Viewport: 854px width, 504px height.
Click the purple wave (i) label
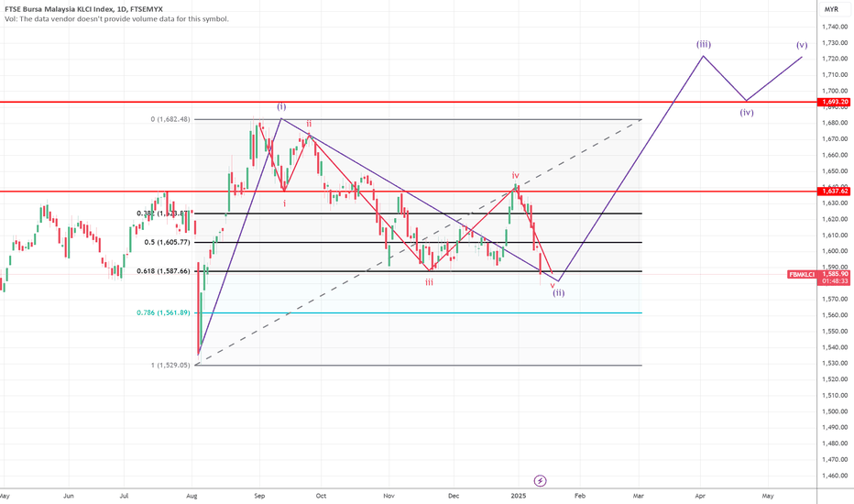pos(281,106)
